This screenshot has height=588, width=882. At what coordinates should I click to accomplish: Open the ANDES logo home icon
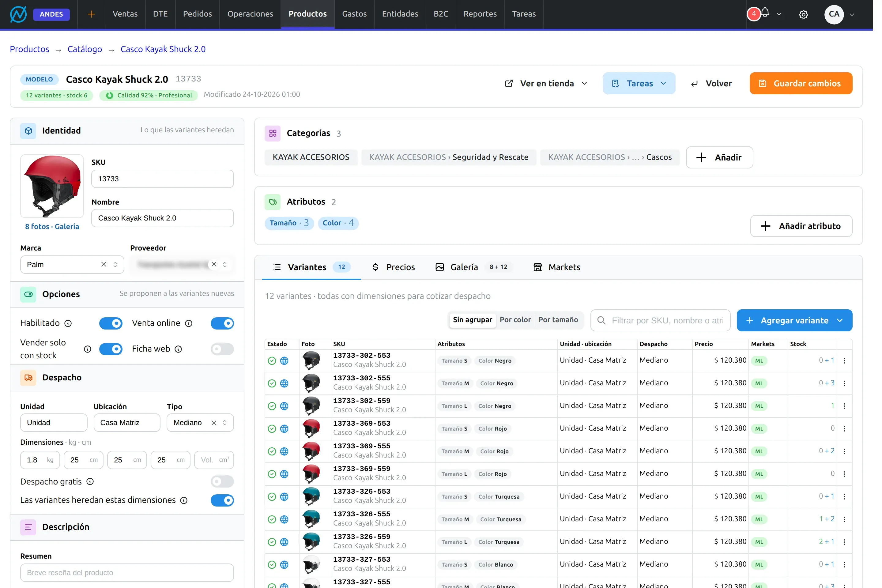pos(18,14)
